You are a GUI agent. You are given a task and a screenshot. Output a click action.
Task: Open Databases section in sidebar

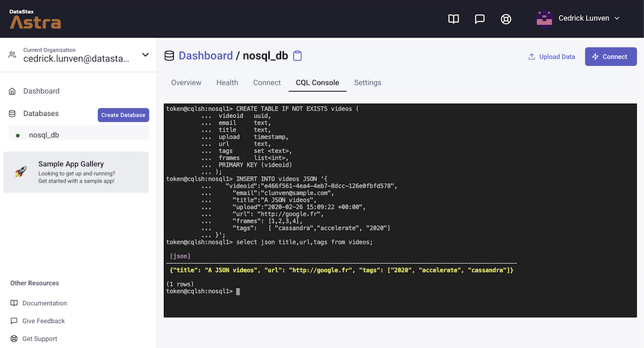(x=41, y=113)
